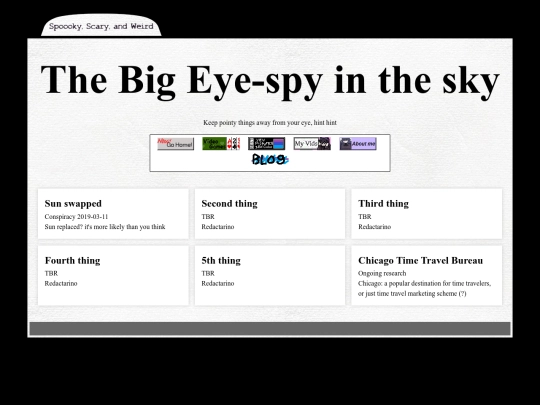Open the 'Sun swapped' post card

tap(113, 214)
